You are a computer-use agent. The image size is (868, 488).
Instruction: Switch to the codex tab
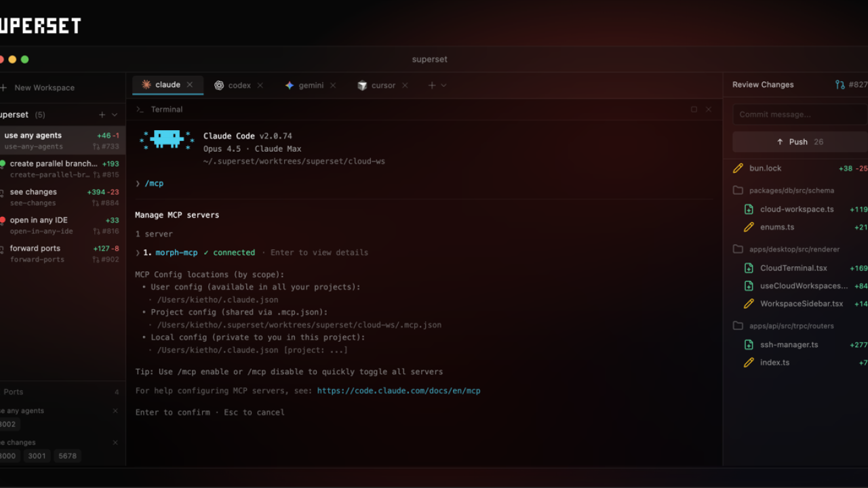(239, 85)
